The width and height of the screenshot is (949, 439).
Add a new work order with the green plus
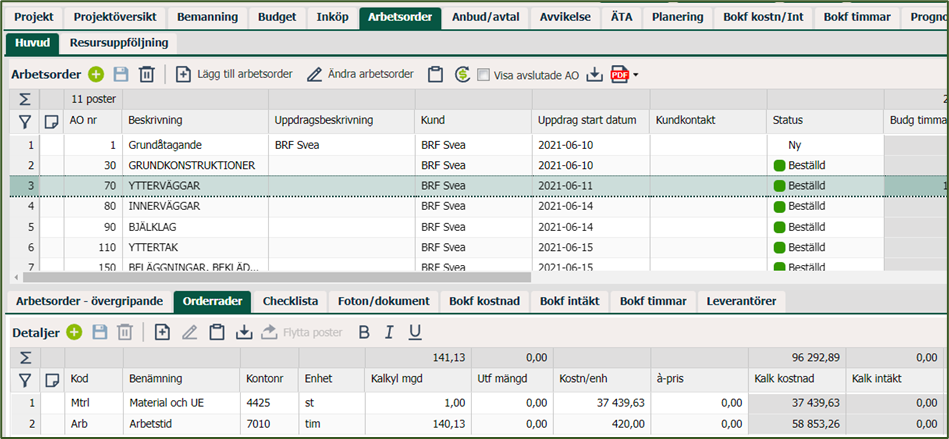(x=96, y=74)
